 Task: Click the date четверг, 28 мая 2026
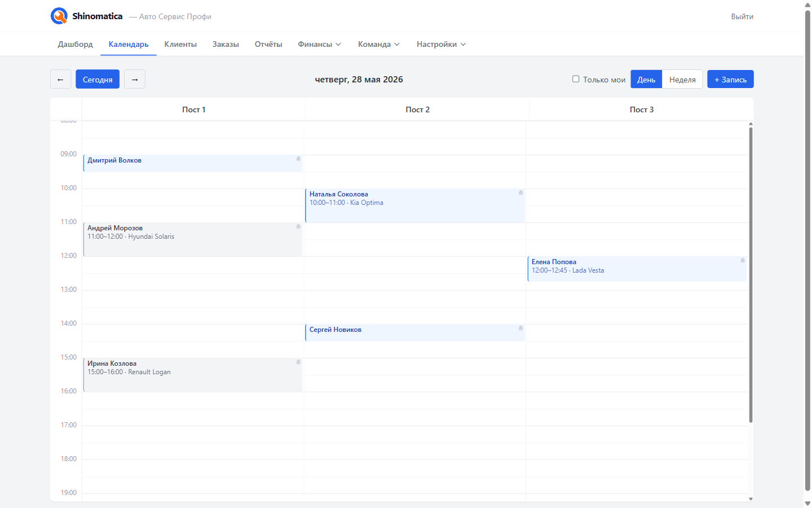(x=359, y=79)
